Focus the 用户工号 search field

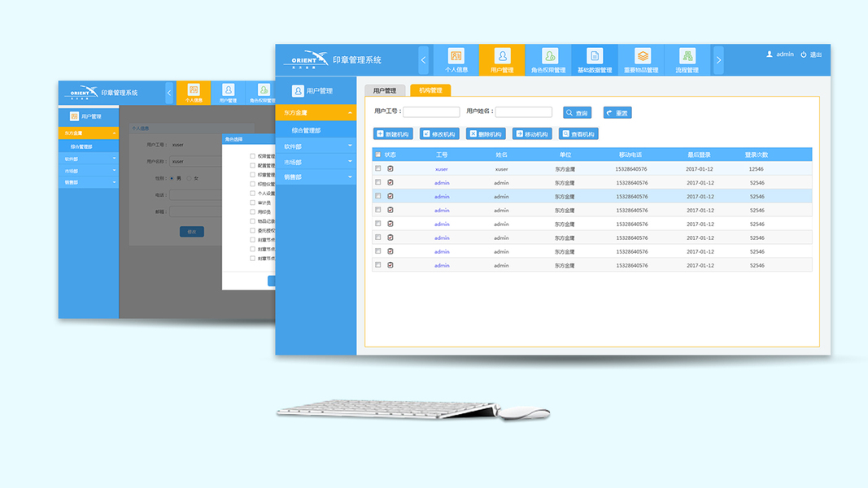431,112
